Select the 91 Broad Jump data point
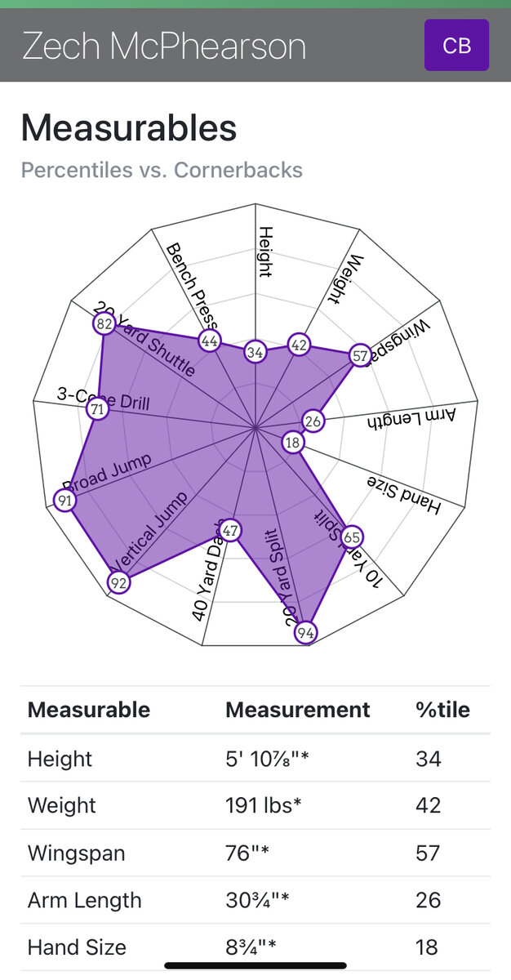Image resolution: width=511 pixels, height=980 pixels. (x=64, y=501)
